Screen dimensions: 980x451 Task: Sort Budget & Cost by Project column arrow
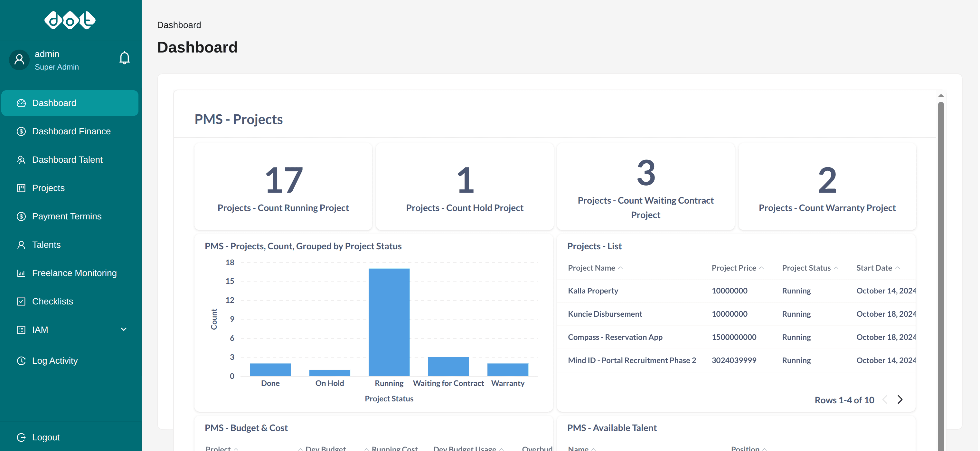click(x=236, y=449)
